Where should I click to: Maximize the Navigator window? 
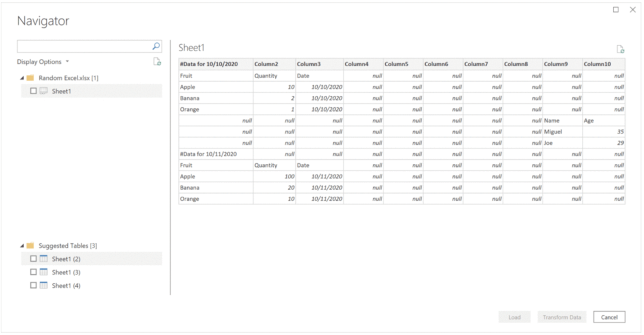pos(615,10)
